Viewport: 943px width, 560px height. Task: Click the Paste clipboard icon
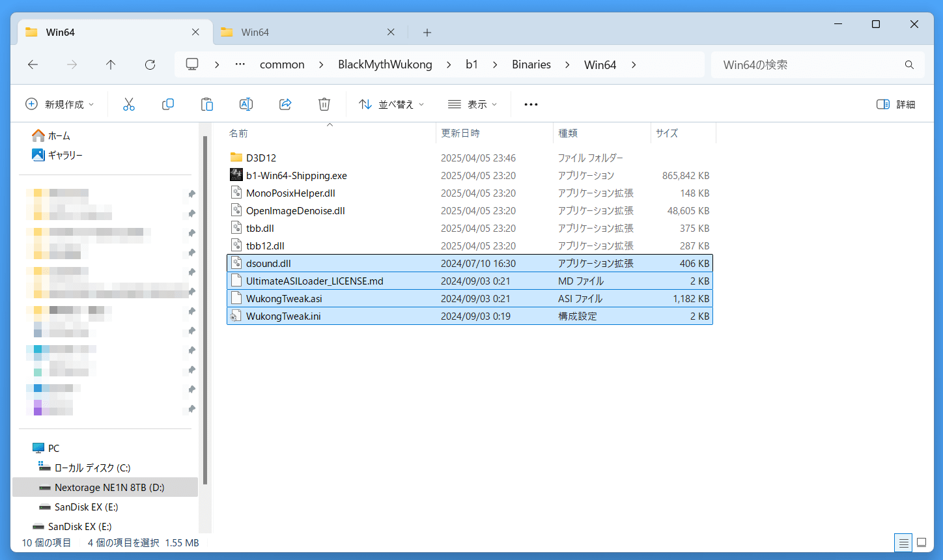click(x=207, y=104)
